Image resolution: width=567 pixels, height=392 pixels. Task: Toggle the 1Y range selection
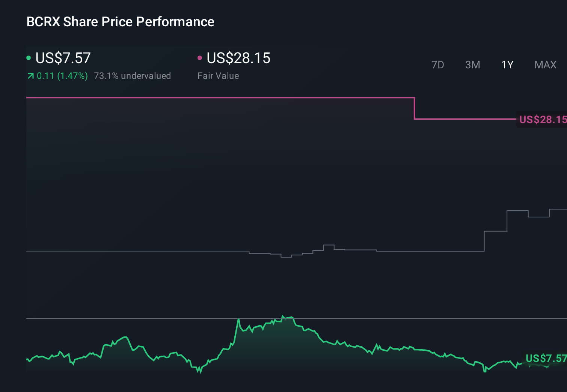coord(507,65)
